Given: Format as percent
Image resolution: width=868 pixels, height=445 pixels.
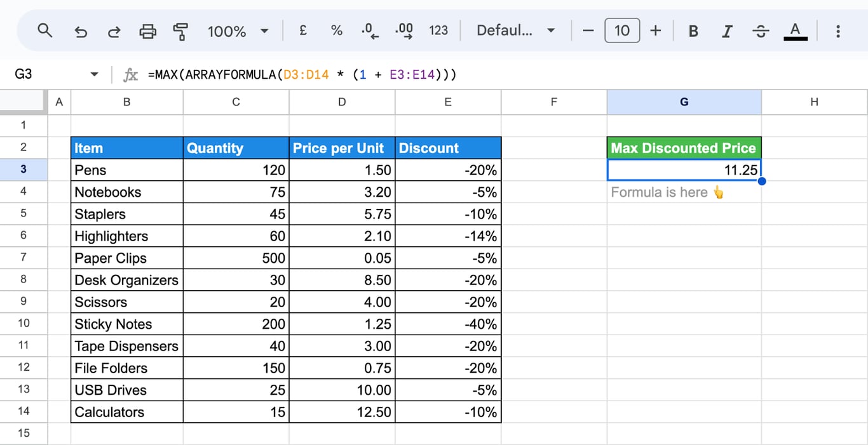Looking at the screenshot, I should click(337, 30).
